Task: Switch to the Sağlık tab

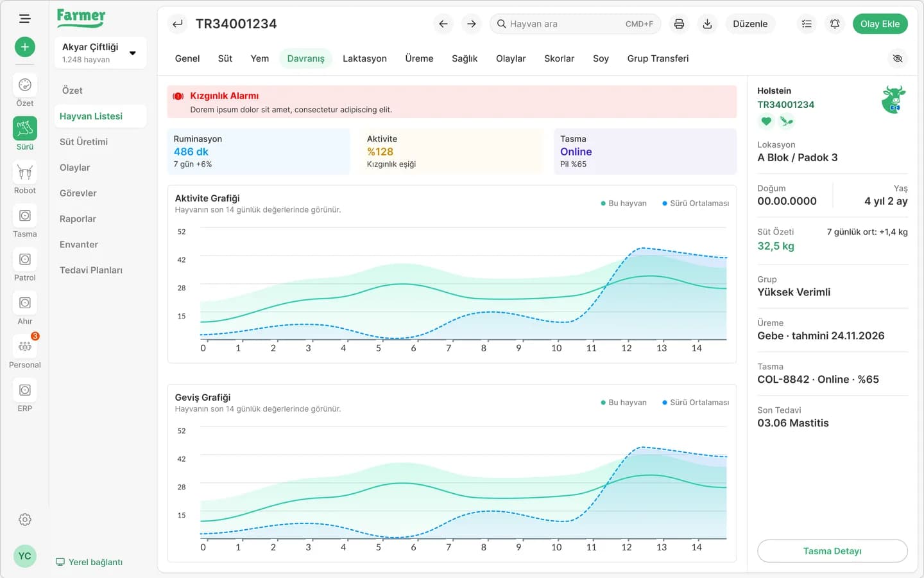Action: point(465,58)
